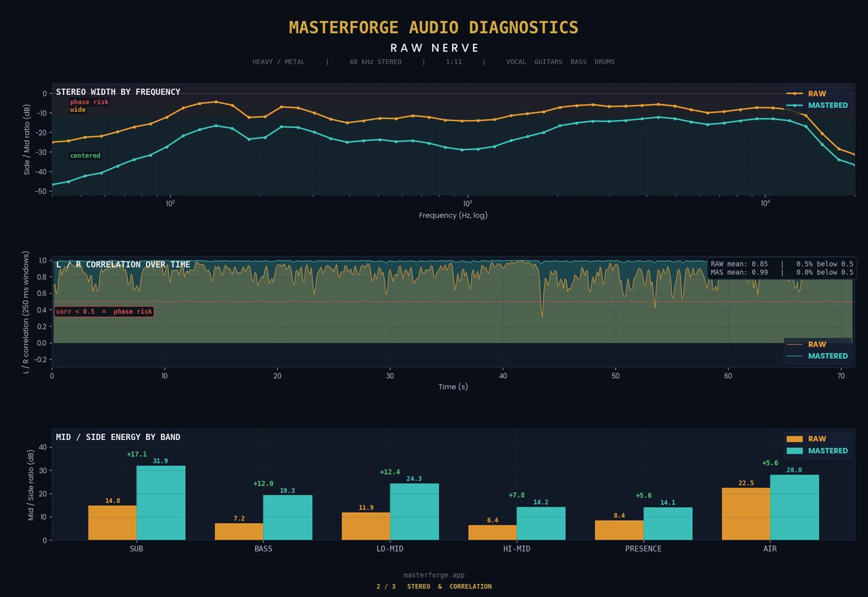Click the 48 kHz STEREO format label

375,62
